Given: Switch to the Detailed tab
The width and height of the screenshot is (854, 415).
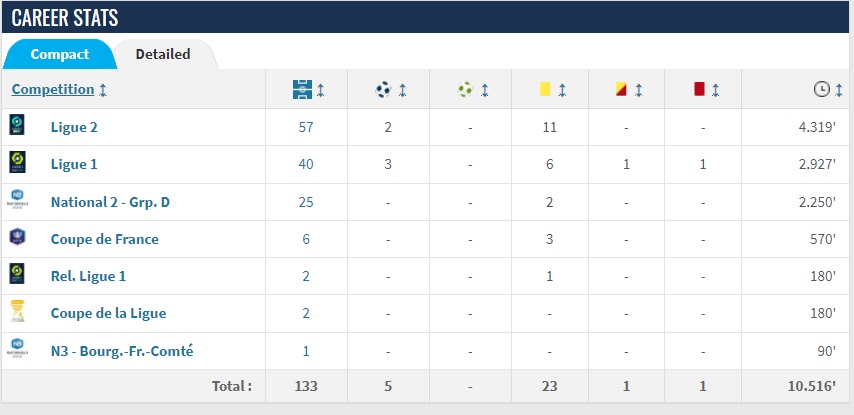Looking at the screenshot, I should [163, 54].
